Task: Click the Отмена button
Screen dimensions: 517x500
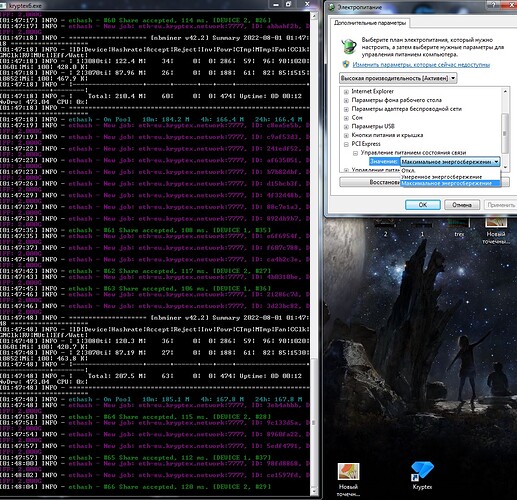Action: coord(462,205)
